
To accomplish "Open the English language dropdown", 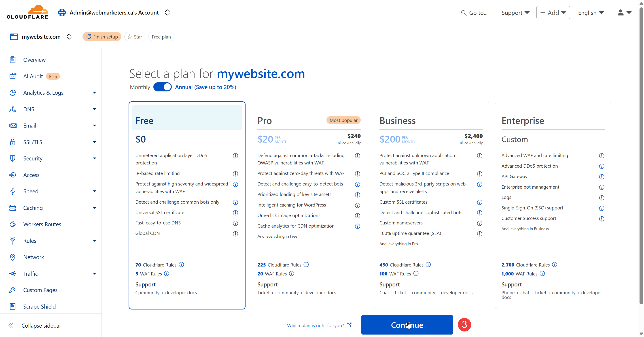I will (591, 13).
